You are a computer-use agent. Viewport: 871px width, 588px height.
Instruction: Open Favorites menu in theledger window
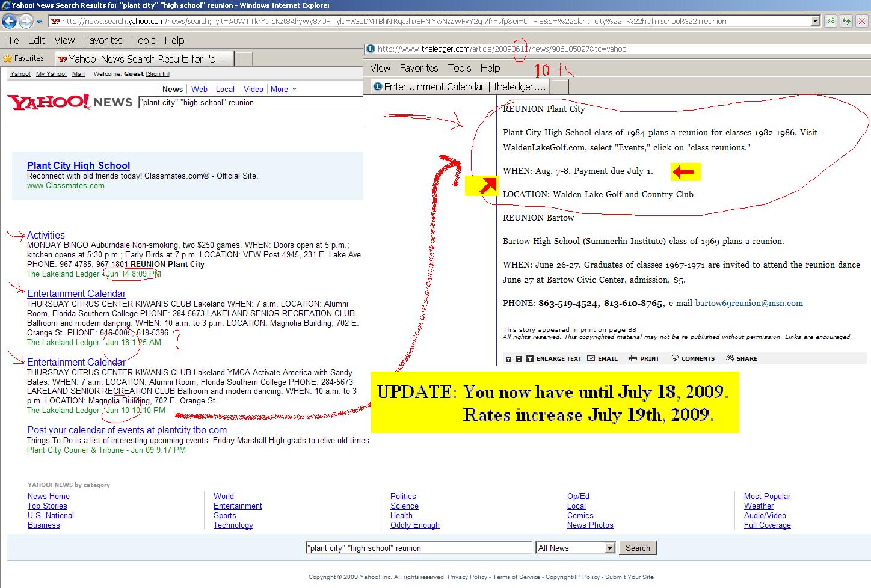419,68
